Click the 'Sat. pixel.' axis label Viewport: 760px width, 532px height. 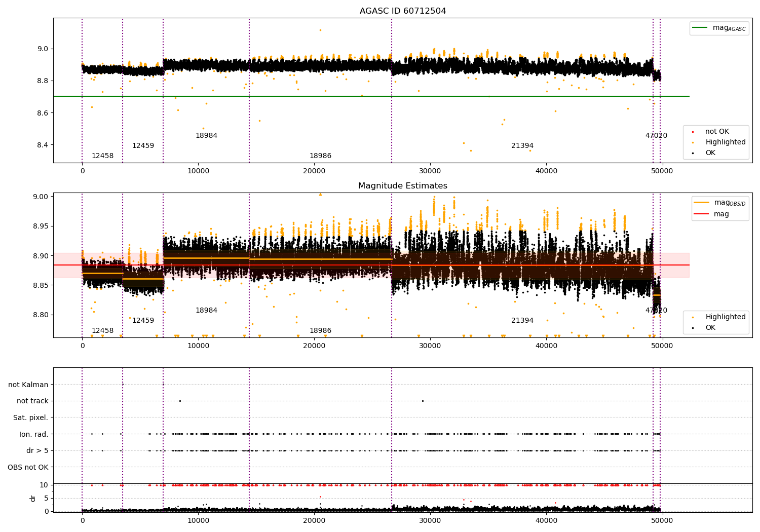click(x=31, y=418)
